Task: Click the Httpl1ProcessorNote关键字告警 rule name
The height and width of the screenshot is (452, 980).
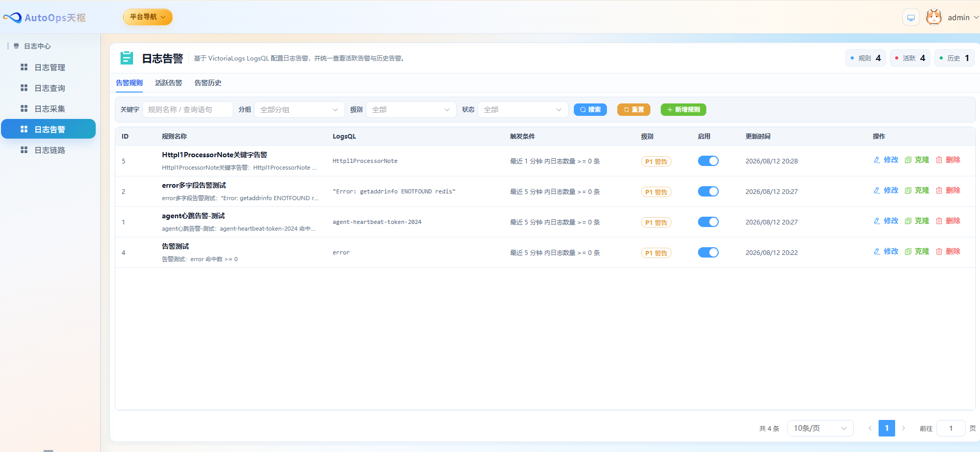Action: (x=215, y=155)
